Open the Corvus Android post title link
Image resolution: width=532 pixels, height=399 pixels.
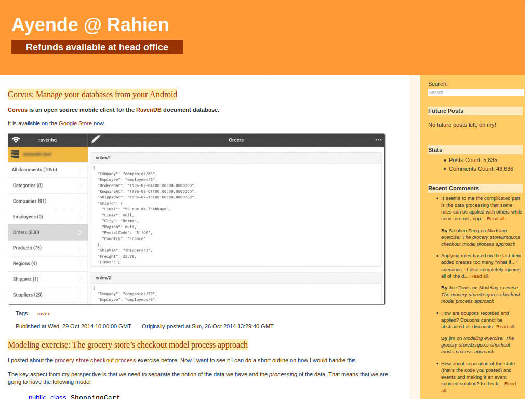coord(92,95)
